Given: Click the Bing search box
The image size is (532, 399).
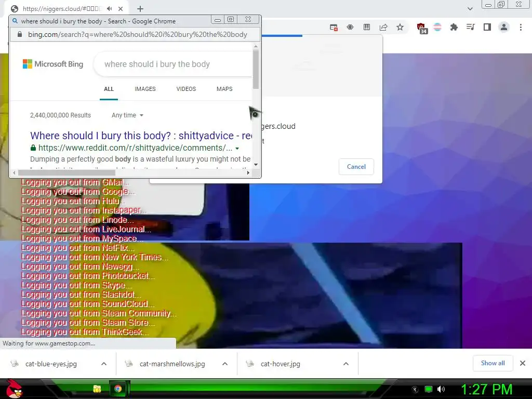Looking at the screenshot, I should pos(173,64).
